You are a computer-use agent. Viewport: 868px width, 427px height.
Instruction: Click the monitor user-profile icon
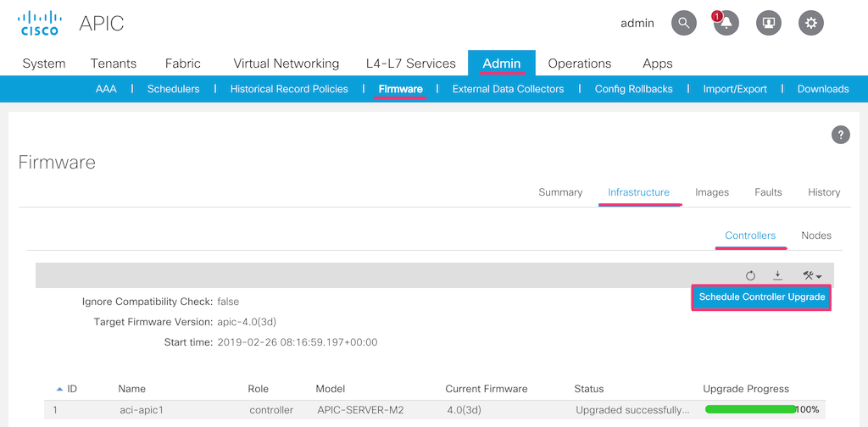tap(769, 23)
